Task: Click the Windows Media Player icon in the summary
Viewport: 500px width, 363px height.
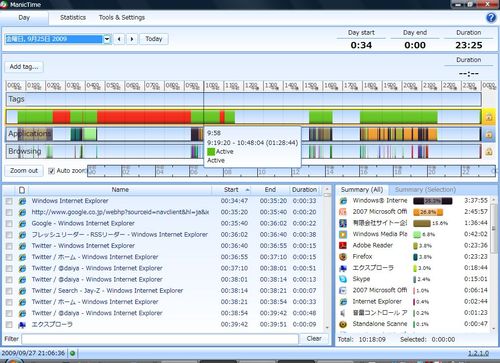Action: pos(343,234)
